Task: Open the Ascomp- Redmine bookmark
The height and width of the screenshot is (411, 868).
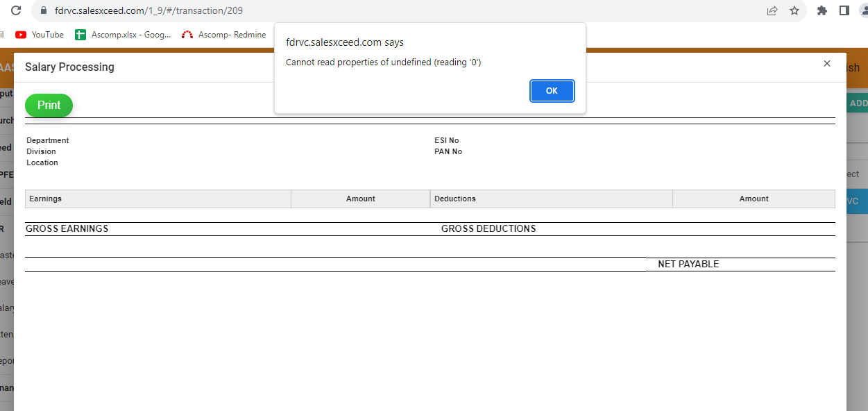Action: [x=223, y=35]
